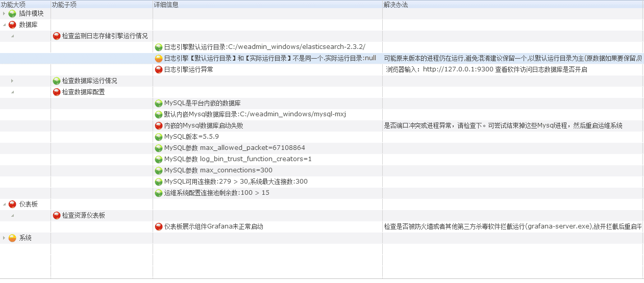Select 检查监测日志存储引擎运行情况 text
Viewport: 644px width, 283px height.
(x=105, y=36)
